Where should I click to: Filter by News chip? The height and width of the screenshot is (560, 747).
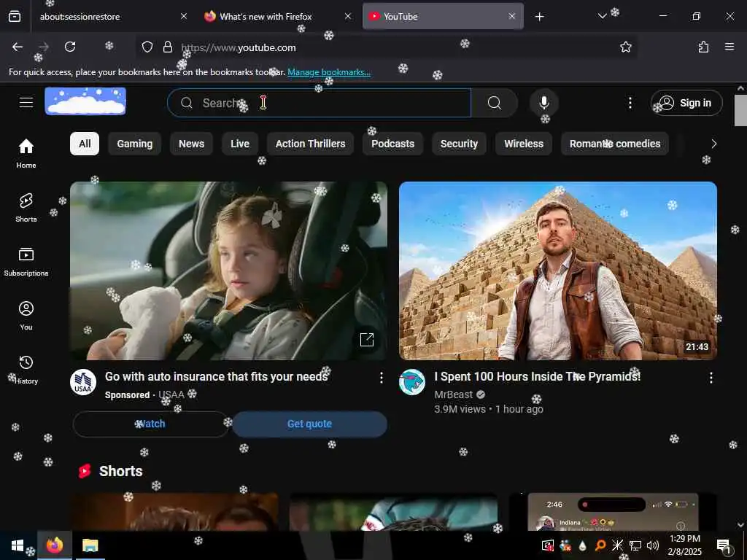[x=192, y=144]
